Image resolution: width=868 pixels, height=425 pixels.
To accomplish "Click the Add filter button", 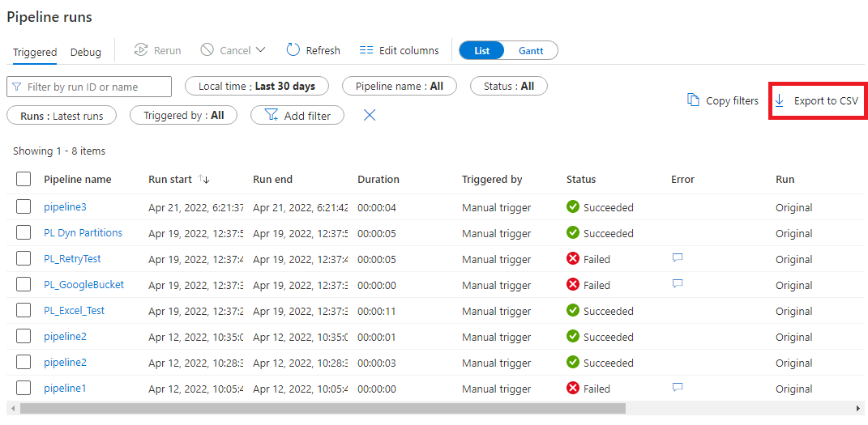I will click(x=297, y=116).
